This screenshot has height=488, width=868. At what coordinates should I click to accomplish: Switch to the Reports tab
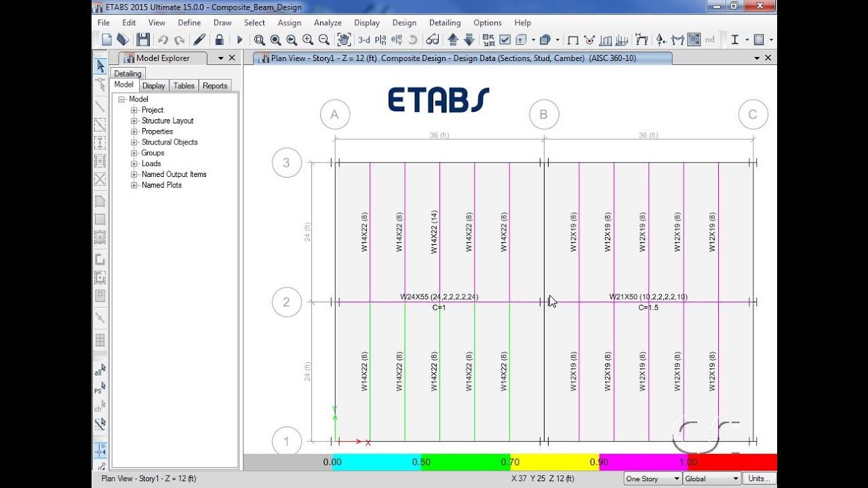click(215, 85)
